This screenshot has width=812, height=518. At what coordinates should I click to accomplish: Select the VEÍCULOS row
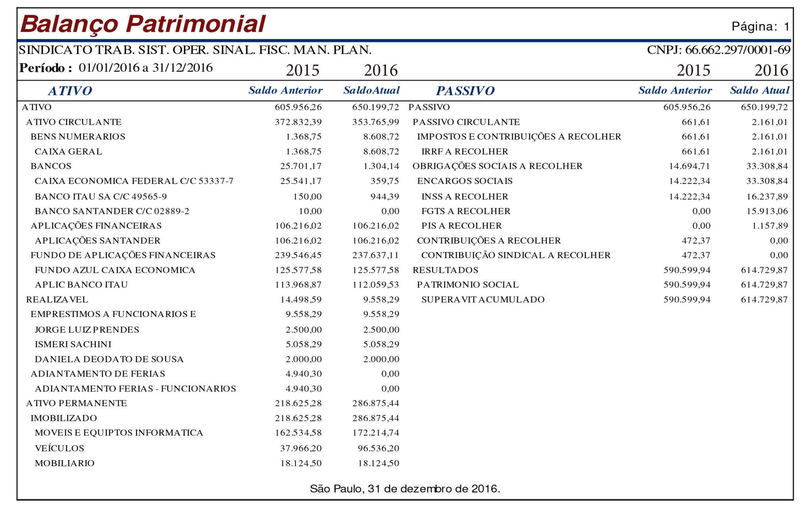pyautogui.click(x=59, y=448)
